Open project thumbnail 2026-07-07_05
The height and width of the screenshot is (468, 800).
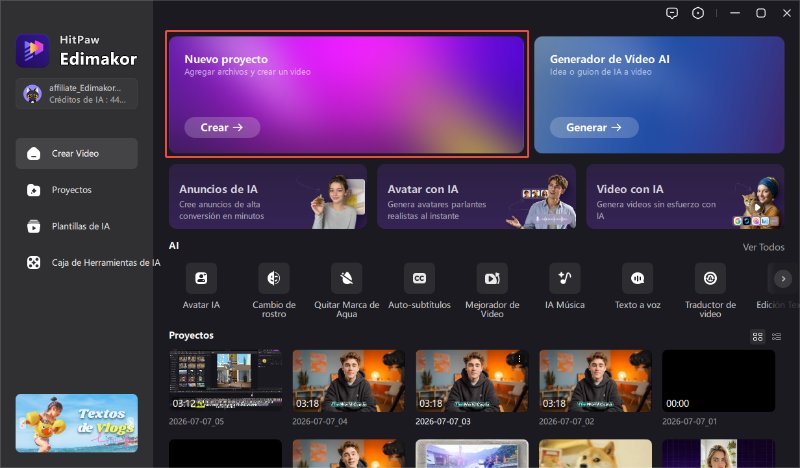[x=226, y=381]
